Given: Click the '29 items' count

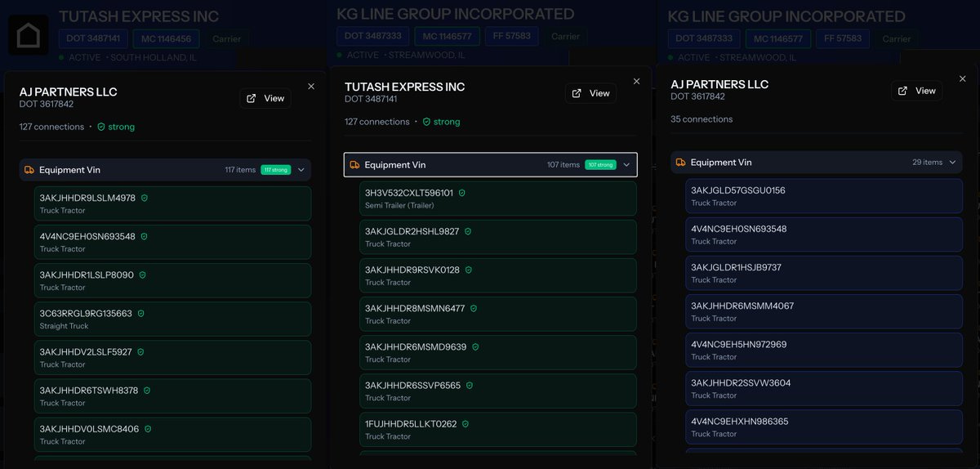Looking at the screenshot, I should tap(927, 162).
